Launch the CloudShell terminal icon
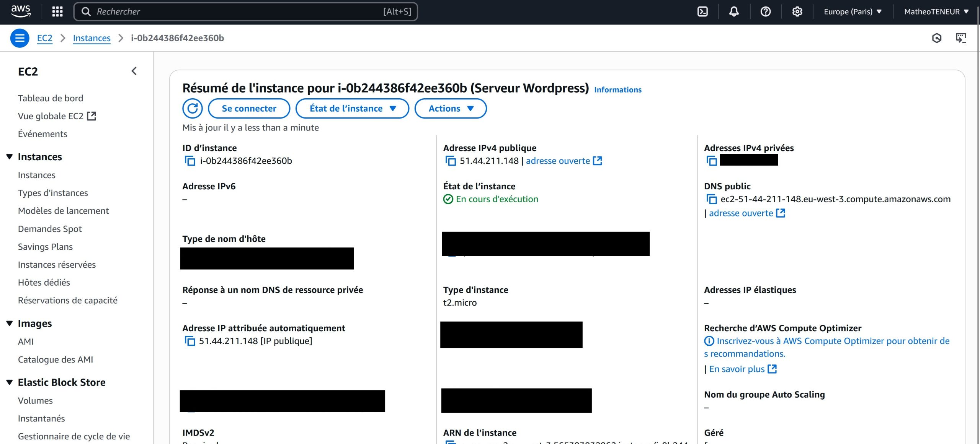This screenshot has width=980, height=444. coord(702,11)
